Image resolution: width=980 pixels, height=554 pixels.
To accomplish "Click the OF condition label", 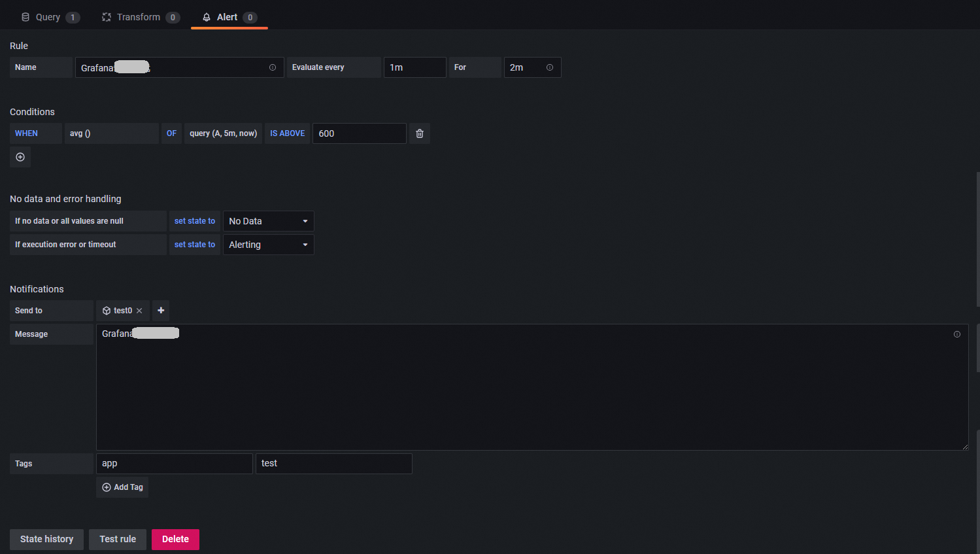I will 171,133.
